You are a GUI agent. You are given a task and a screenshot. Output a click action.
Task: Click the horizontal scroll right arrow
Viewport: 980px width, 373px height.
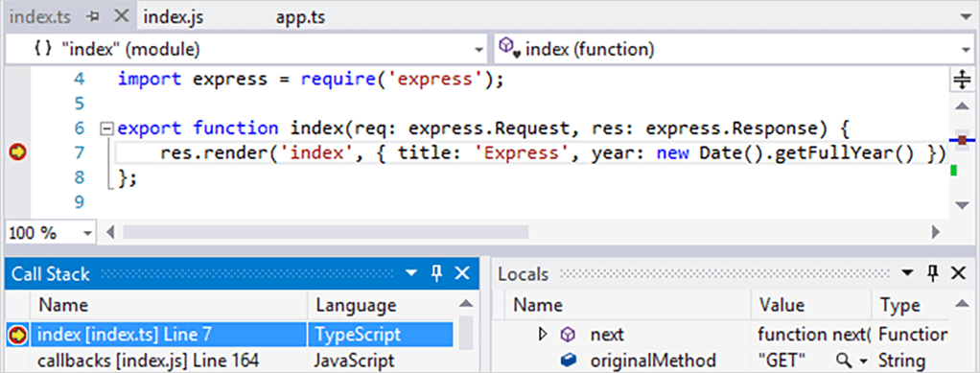pyautogui.click(x=936, y=233)
